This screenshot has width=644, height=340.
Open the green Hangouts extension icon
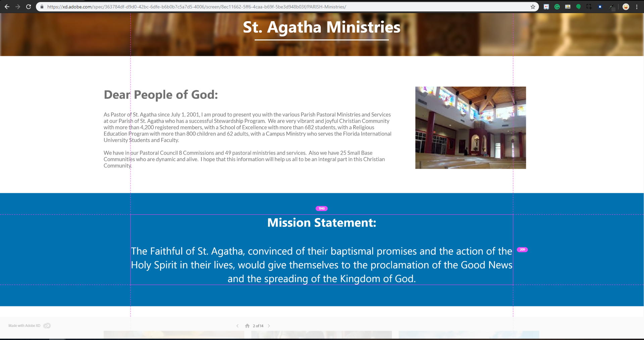[x=578, y=7]
